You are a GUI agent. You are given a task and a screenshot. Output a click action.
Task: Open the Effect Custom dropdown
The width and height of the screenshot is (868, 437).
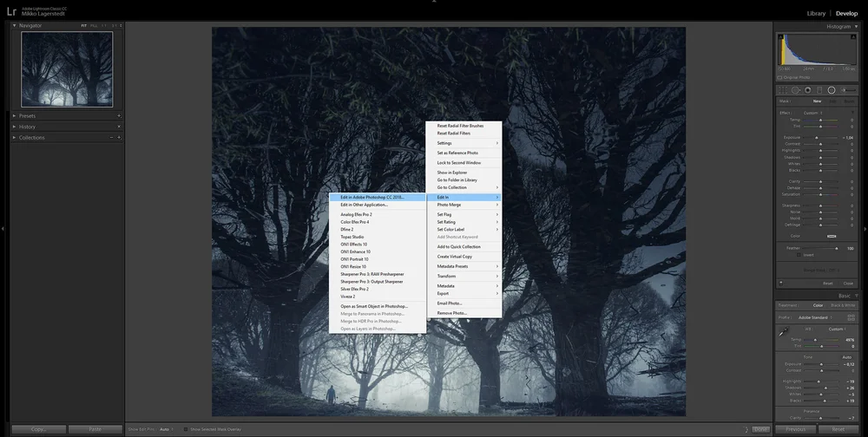(x=812, y=113)
